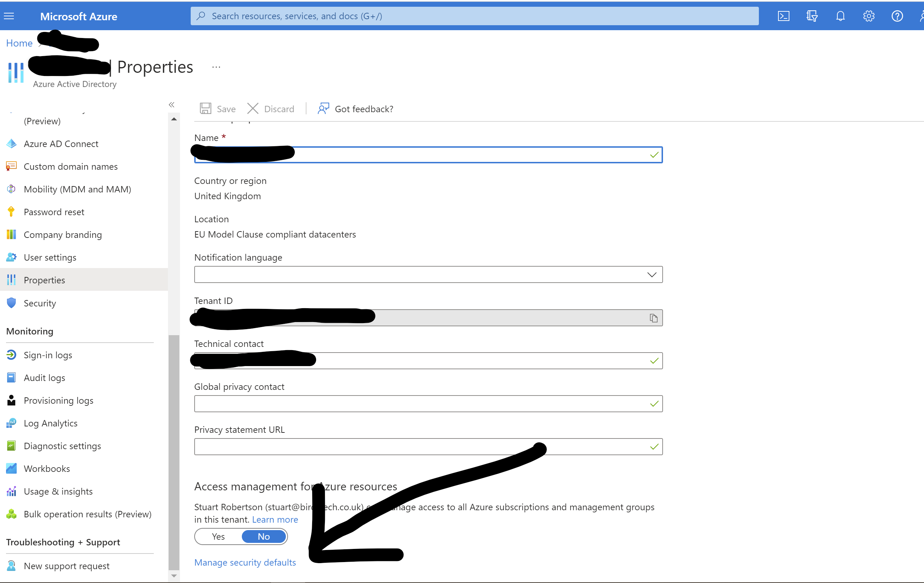Open Usage & insights menu item
Image resolution: width=924 pixels, height=583 pixels.
[x=58, y=491]
